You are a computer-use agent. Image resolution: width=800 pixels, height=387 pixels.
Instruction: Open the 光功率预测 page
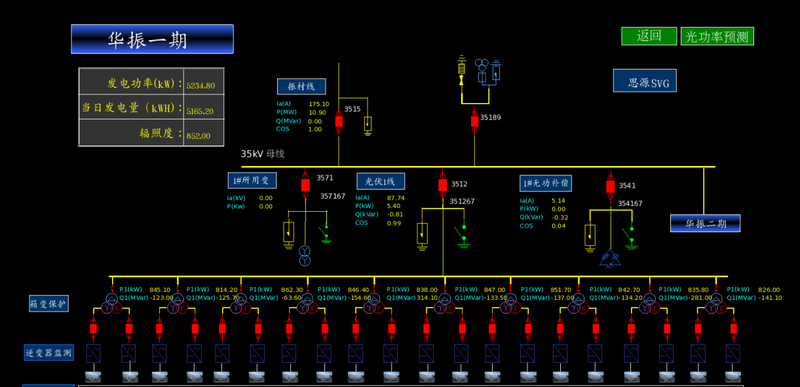(x=717, y=36)
